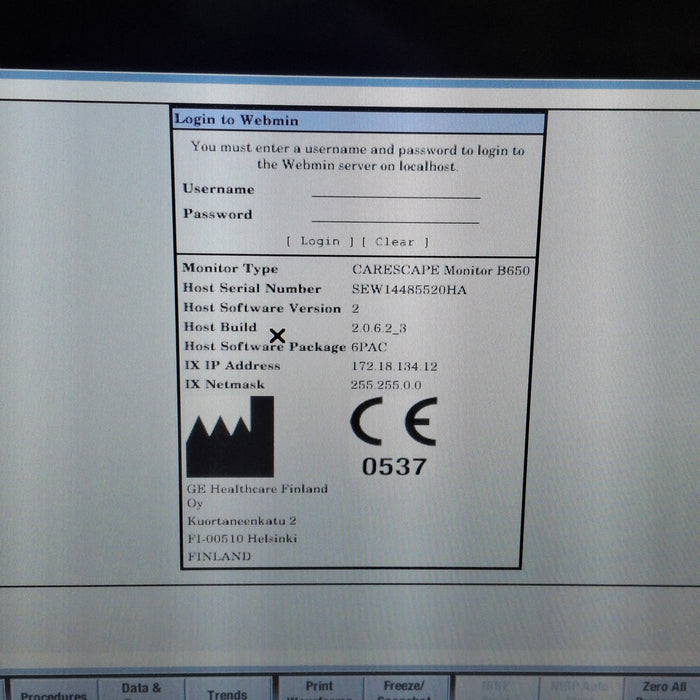The height and width of the screenshot is (700, 700).
Task: Focus the Password input field
Action: click(x=396, y=215)
